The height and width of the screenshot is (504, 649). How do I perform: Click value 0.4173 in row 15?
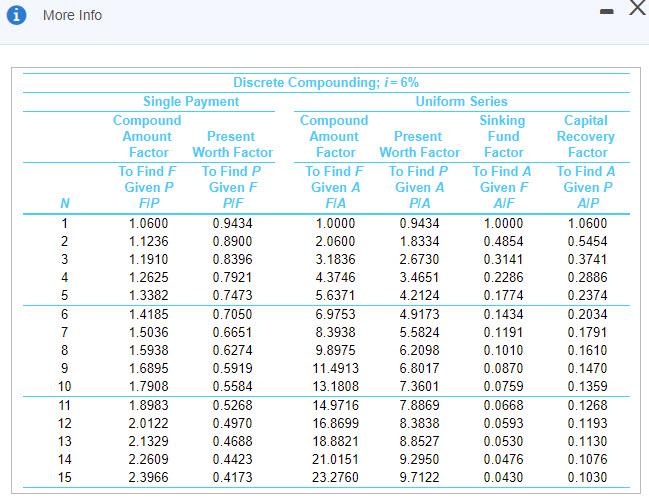(x=232, y=478)
